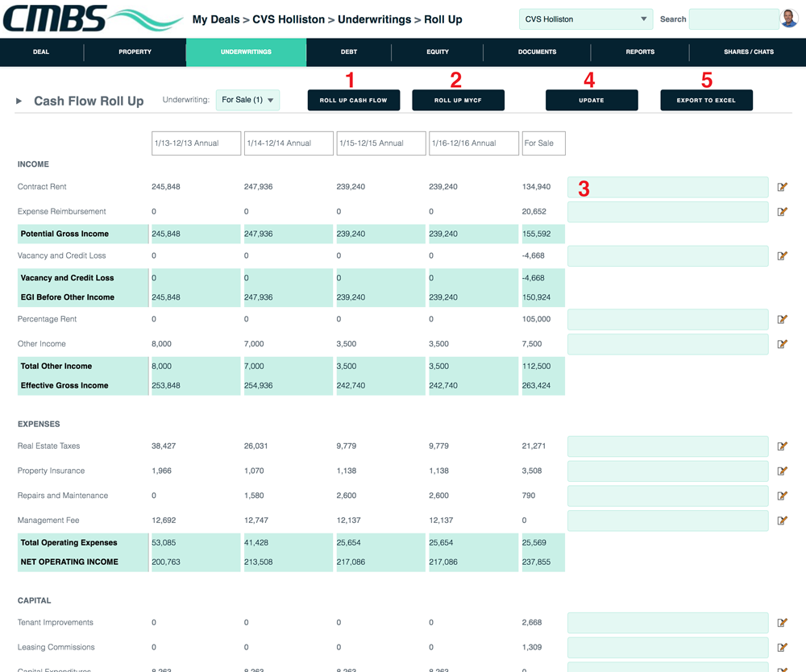Viewport: 806px width, 672px height.
Task: Click the Total Operating Expenses row label
Action: tap(69, 542)
